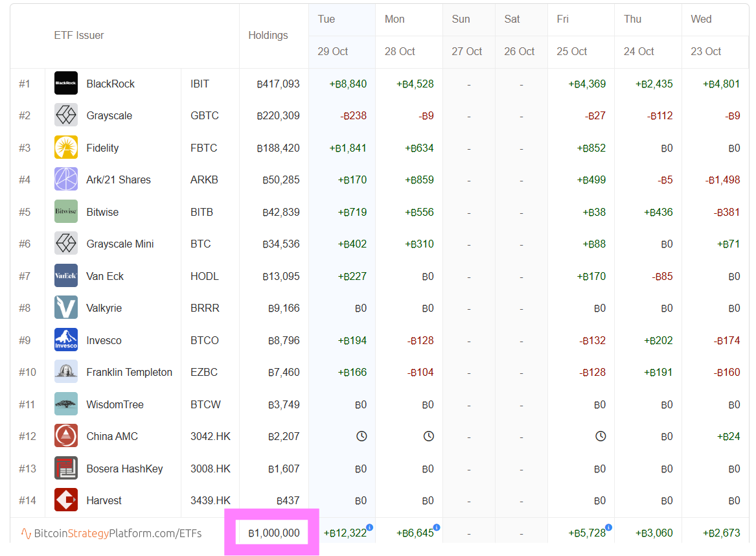Select the Holdings column header
The image size is (756, 556).
point(268,36)
